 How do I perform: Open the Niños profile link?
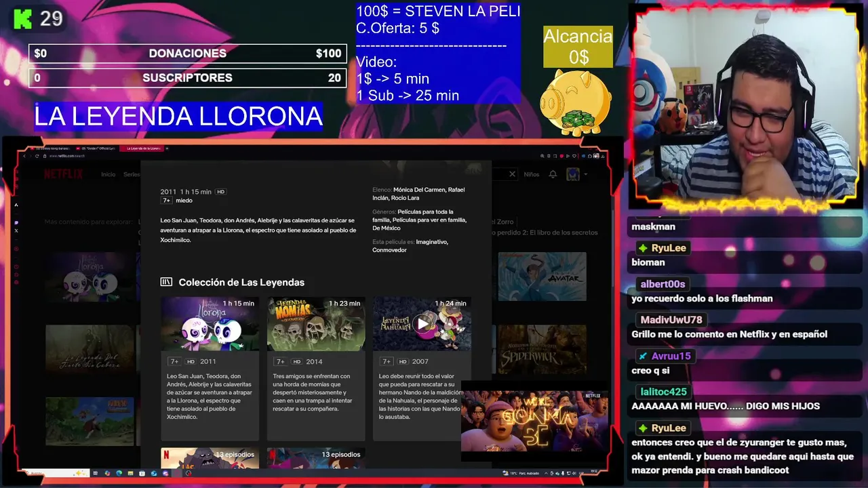click(x=532, y=174)
